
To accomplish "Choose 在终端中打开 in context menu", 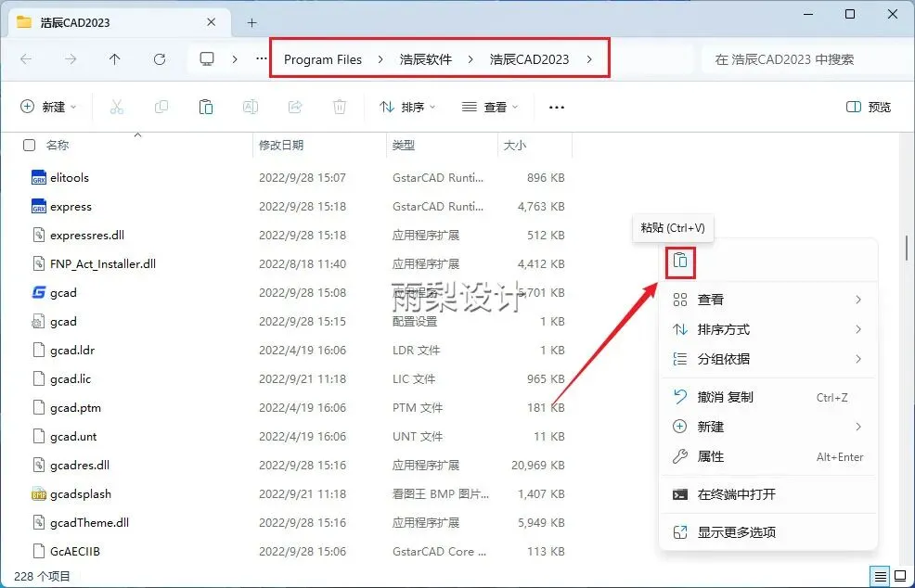I will 768,494.
